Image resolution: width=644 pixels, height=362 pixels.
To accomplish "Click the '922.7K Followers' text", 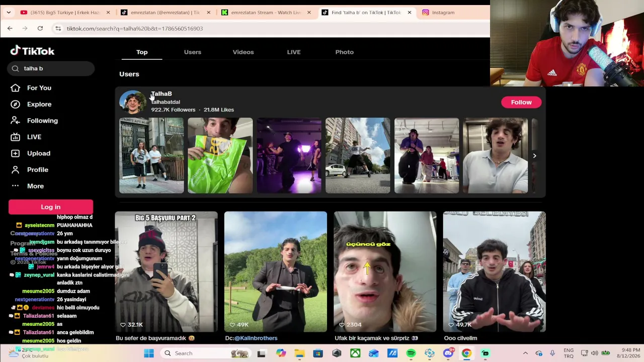I will (x=173, y=110).
